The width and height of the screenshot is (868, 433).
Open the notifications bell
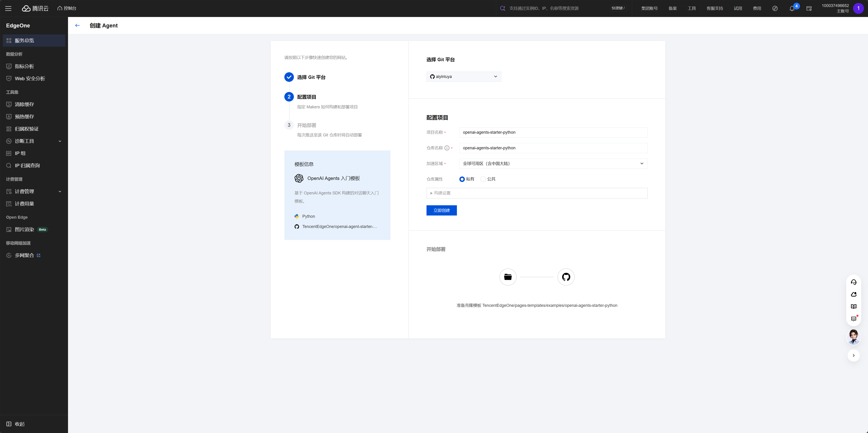(792, 8)
